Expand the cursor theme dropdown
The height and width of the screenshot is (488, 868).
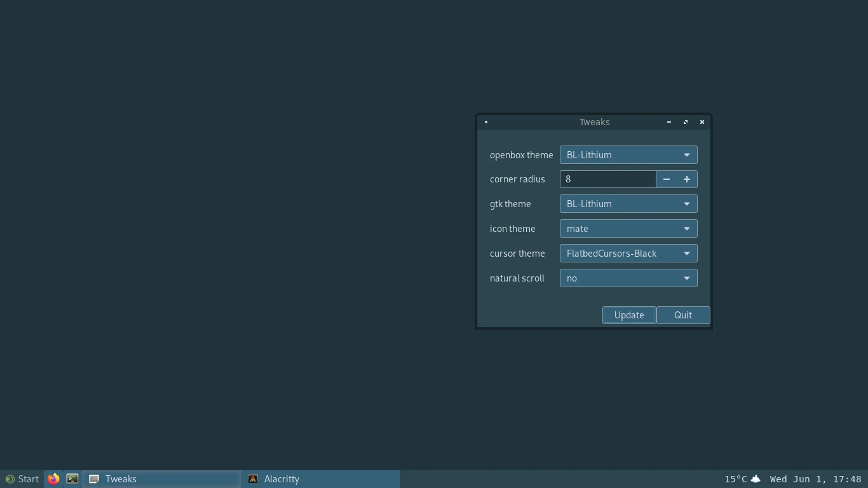coord(628,254)
